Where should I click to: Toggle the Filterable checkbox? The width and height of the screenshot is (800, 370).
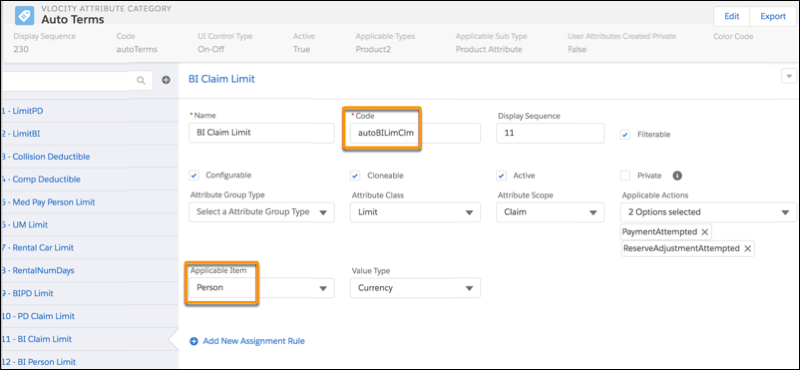[x=624, y=135]
